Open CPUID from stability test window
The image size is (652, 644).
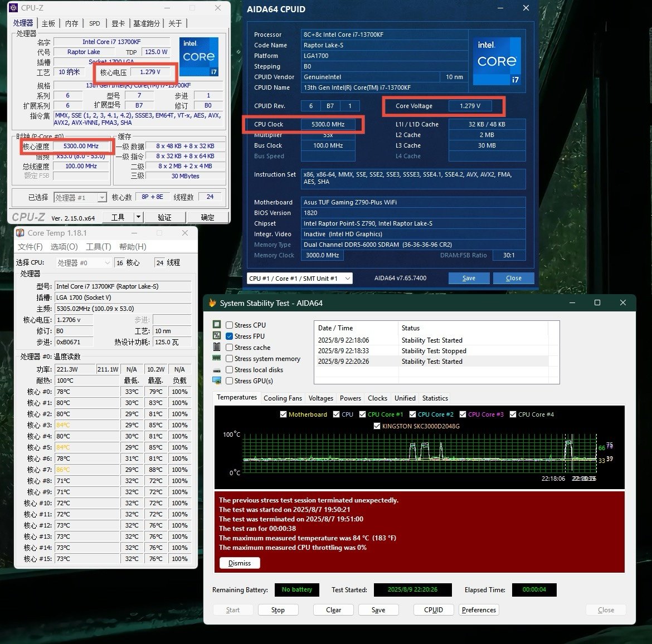(434, 610)
